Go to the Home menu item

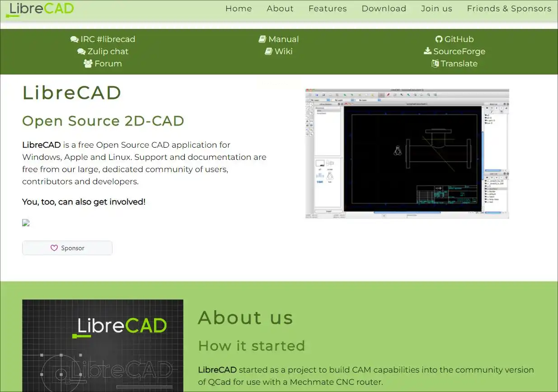(239, 9)
